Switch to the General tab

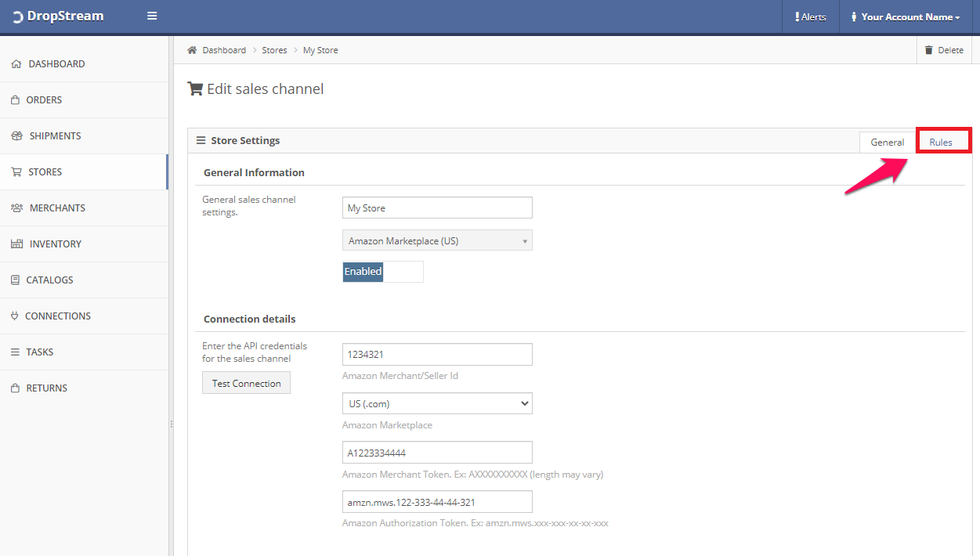tap(888, 143)
